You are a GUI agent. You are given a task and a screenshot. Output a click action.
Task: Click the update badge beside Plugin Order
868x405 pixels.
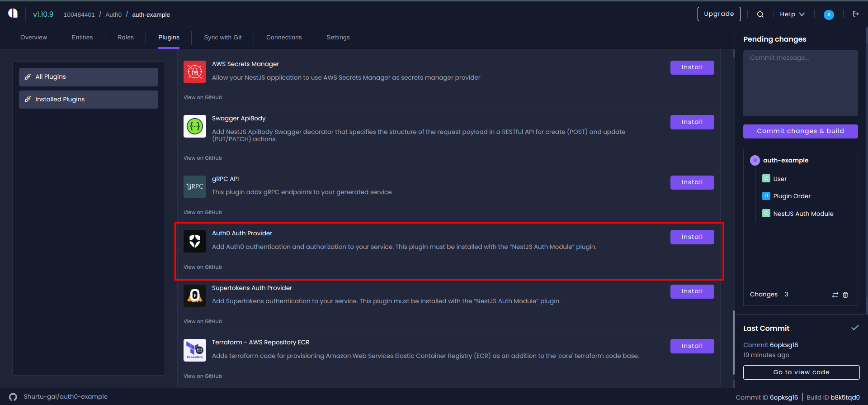pyautogui.click(x=766, y=196)
